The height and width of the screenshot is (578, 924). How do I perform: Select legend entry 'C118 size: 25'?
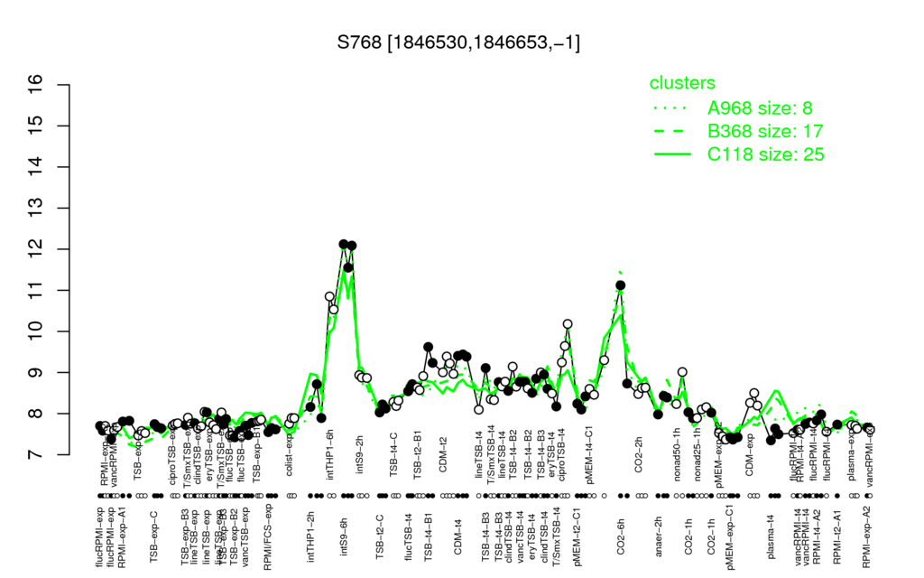point(765,154)
